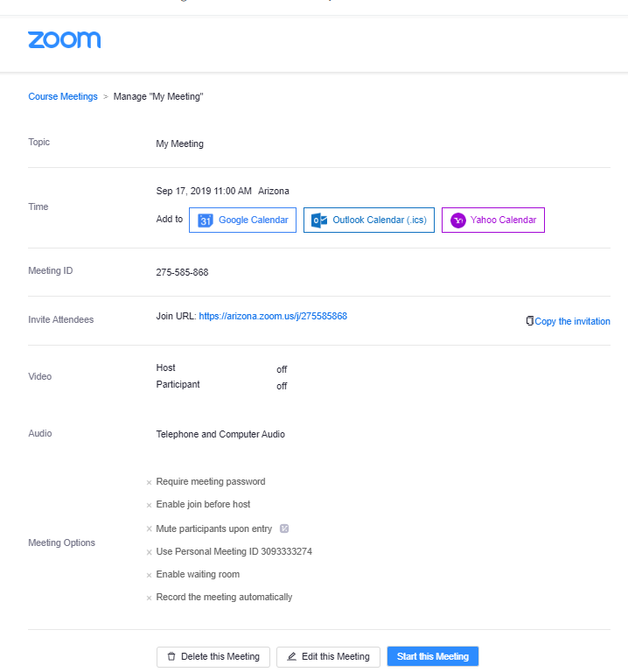Click the Arizona time zone text
This screenshot has width=628, height=672.
(x=273, y=191)
